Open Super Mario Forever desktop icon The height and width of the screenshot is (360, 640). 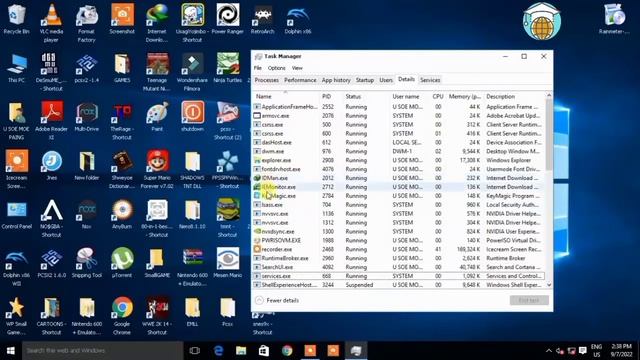[157, 169]
